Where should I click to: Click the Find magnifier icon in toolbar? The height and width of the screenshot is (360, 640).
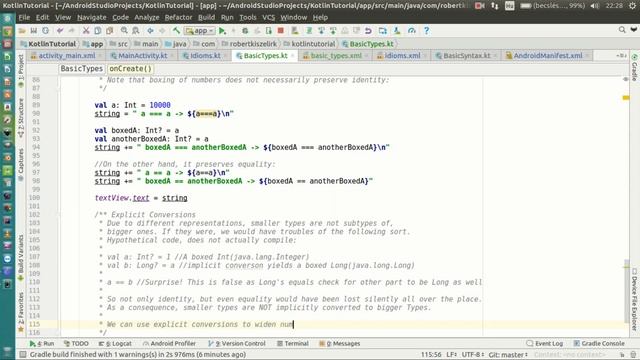point(124,31)
